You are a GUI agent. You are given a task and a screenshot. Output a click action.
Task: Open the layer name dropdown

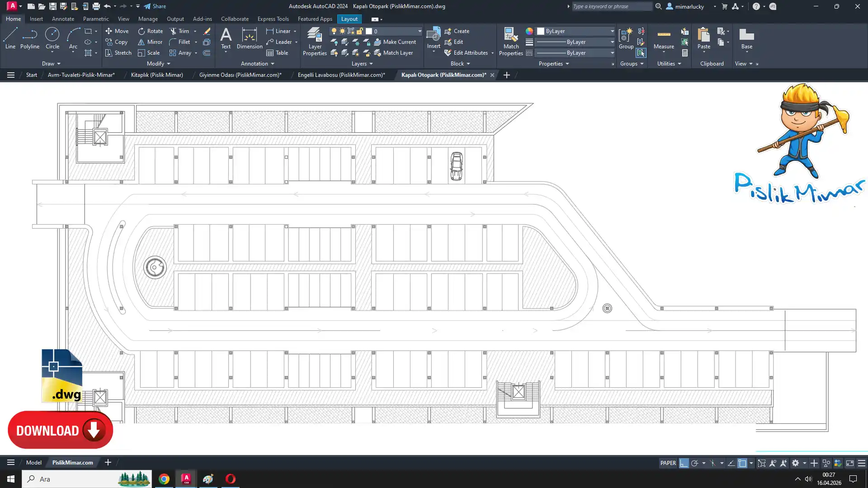(419, 31)
